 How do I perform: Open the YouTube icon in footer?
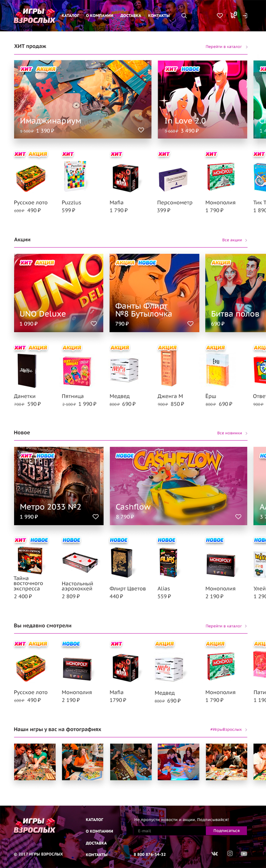click(244, 854)
